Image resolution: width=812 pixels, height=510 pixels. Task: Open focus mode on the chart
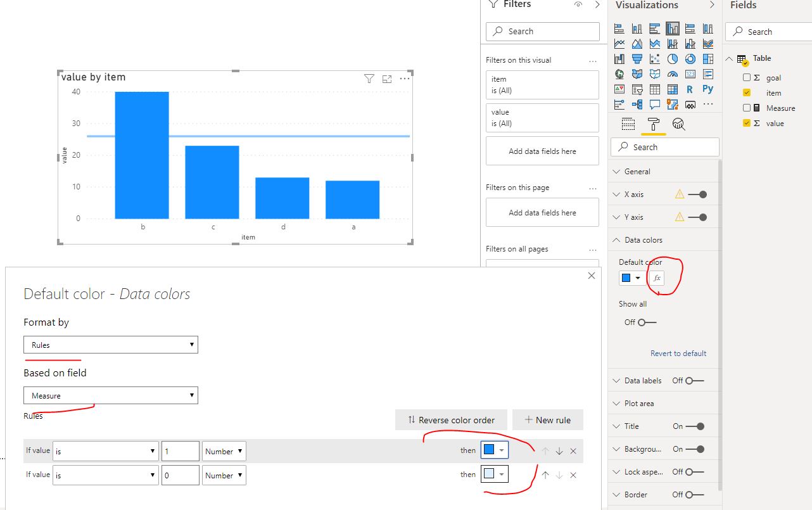(387, 79)
